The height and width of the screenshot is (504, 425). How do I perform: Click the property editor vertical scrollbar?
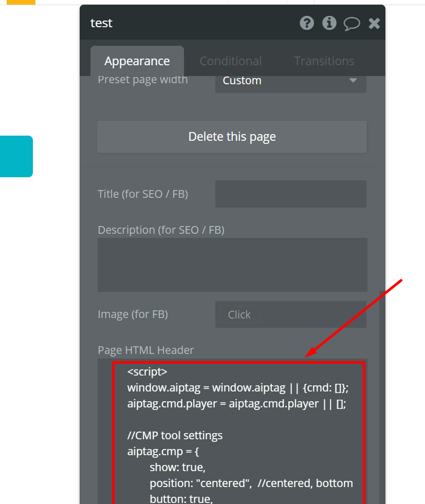(382, 397)
